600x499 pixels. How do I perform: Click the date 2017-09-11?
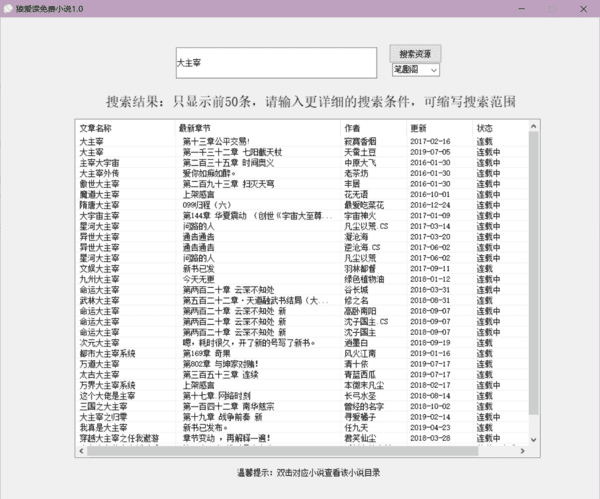click(x=430, y=269)
